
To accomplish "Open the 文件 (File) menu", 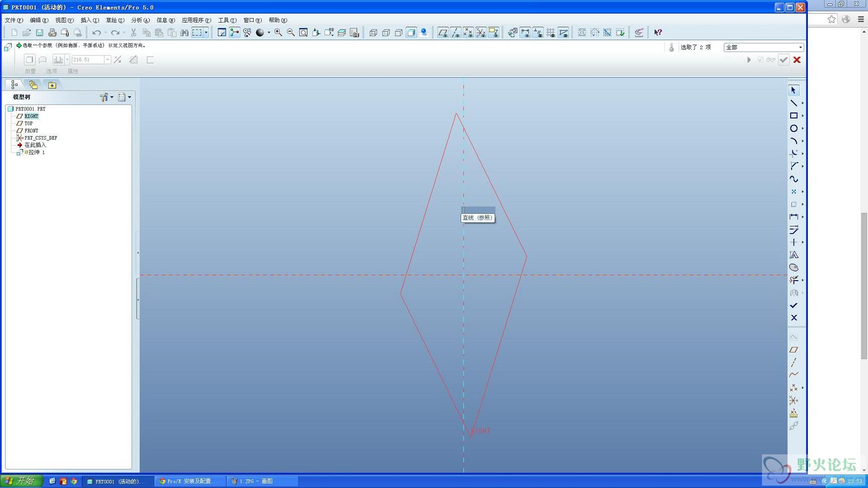I will click(14, 20).
